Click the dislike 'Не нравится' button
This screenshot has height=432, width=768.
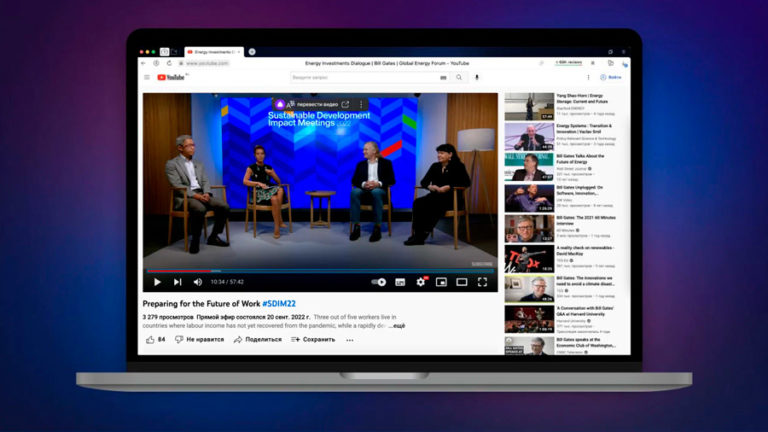pos(198,339)
